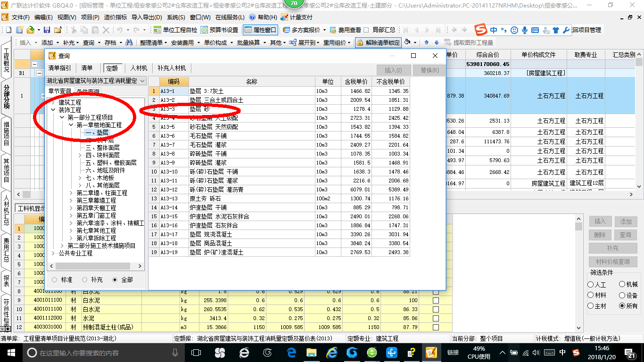Viewport: 644px width, 362px height.
Task: Open File Explorer from the taskbar
Action: tap(312, 352)
